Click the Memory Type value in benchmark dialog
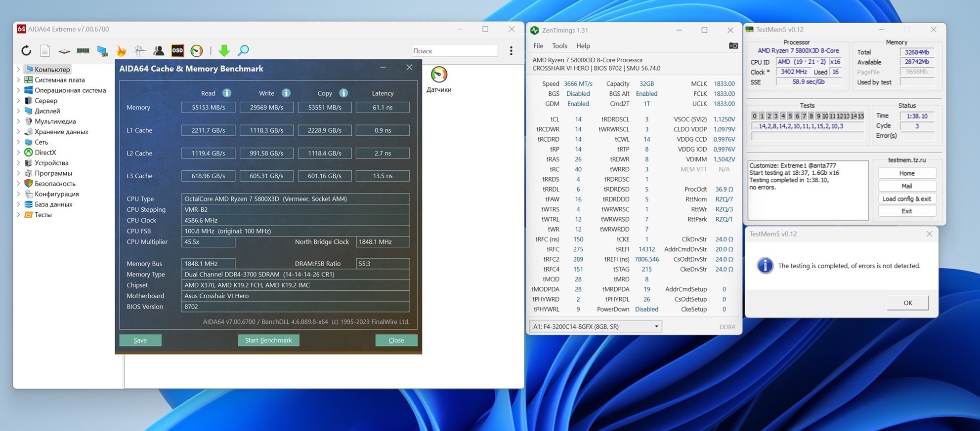This screenshot has width=980, height=431. click(x=296, y=274)
